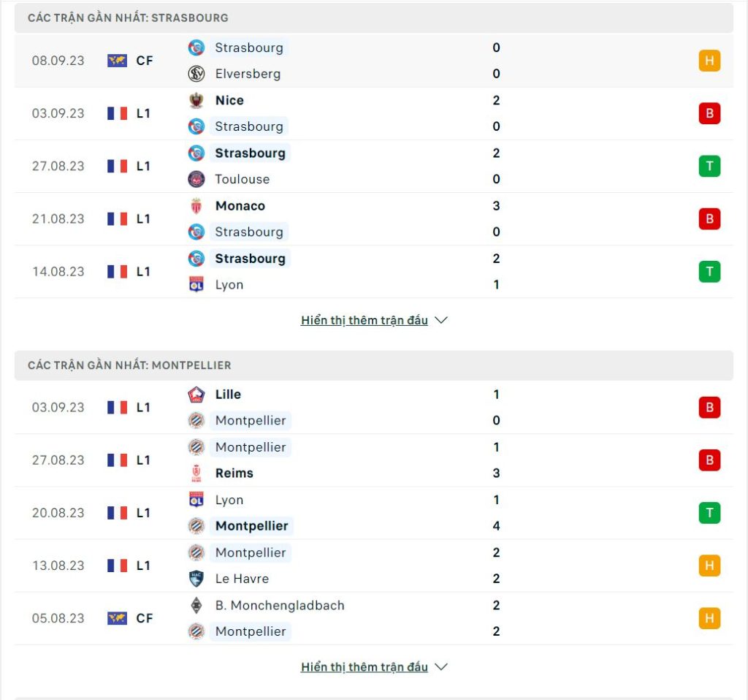Select the 'Các trận gần nhất: Montpellier' header

point(374,365)
